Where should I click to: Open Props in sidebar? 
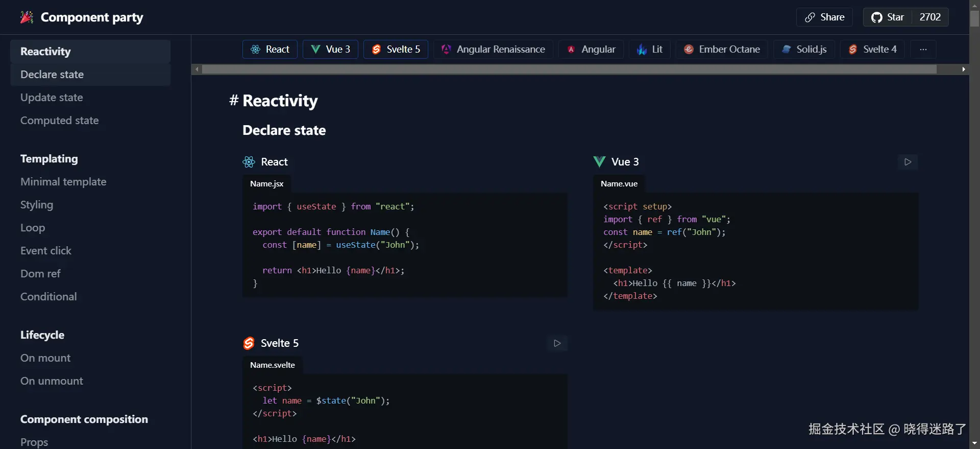pos(34,442)
